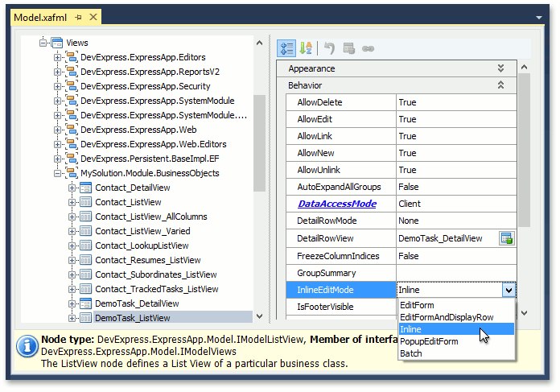The width and height of the screenshot is (560, 392).
Task: Open the DetailRowView navigate-to-view icon button
Action: pyautogui.click(x=507, y=238)
